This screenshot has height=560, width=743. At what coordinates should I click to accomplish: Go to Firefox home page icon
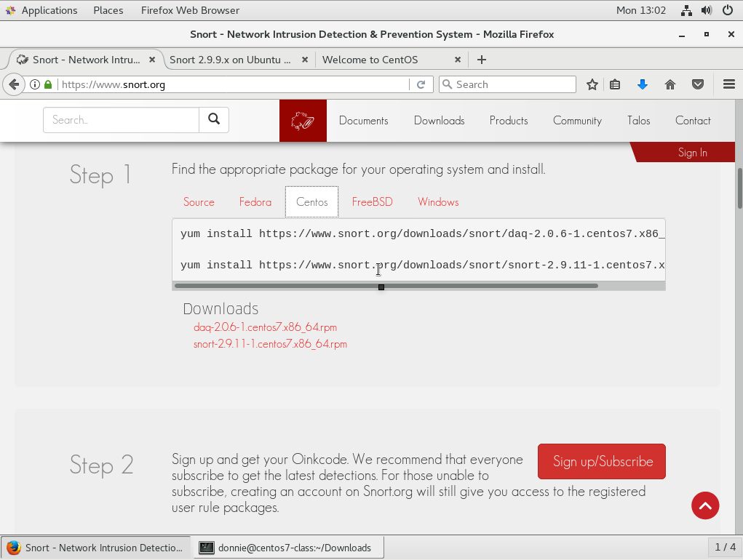[x=670, y=85]
